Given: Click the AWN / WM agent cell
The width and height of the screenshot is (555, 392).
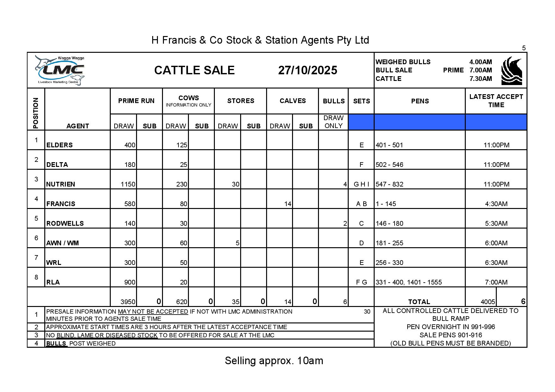Looking at the screenshot, I should [x=62, y=243].
